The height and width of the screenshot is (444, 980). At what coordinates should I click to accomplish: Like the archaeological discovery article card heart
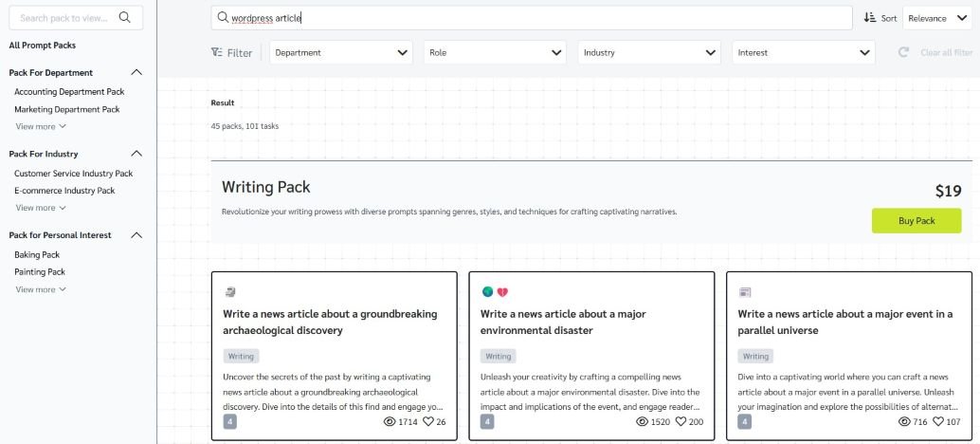click(x=428, y=421)
